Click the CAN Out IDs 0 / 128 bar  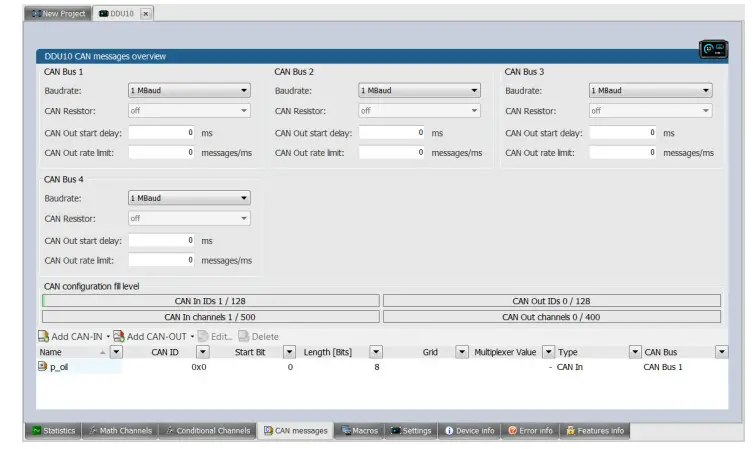552,301
